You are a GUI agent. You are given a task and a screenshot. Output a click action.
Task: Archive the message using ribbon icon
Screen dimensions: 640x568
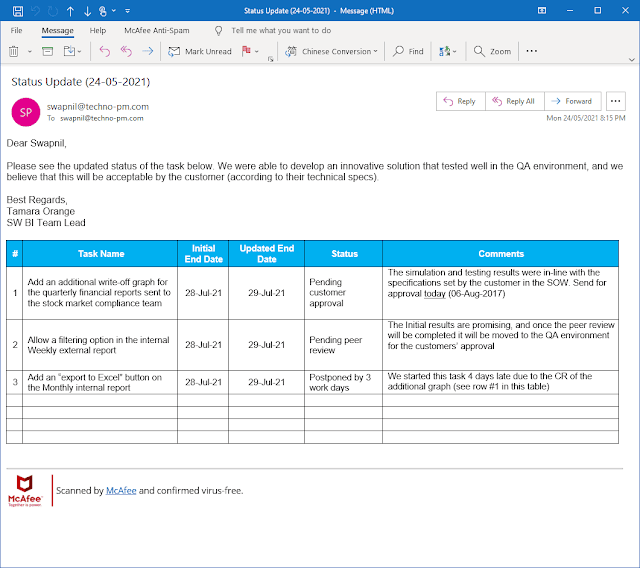pos(48,51)
